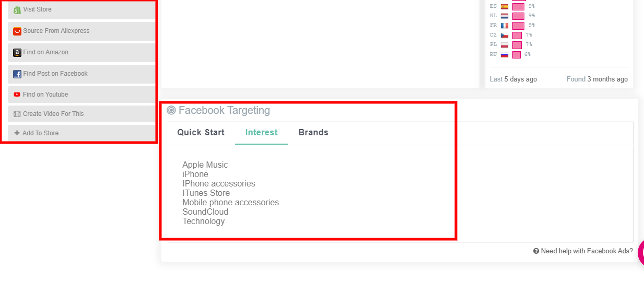Click the plus icon for Add To Store
The image size is (644, 281).
tap(17, 133)
